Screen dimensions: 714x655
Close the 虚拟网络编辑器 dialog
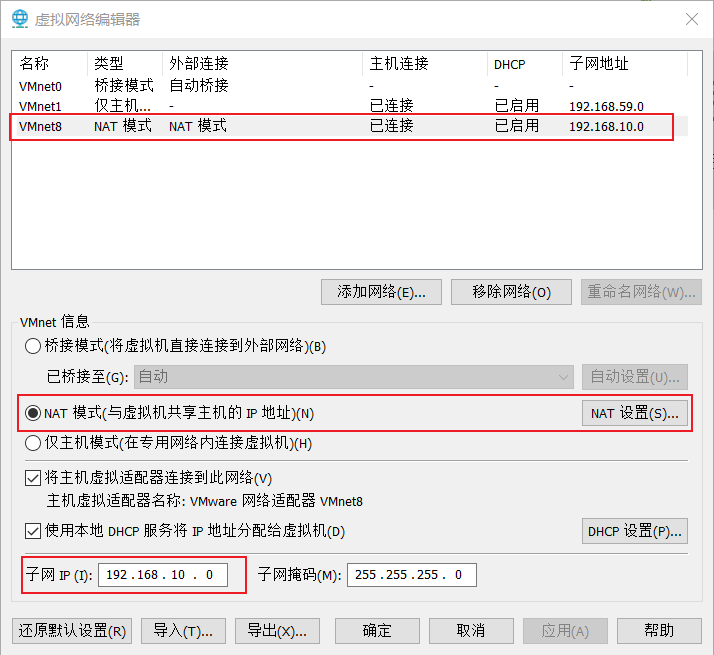click(x=692, y=19)
